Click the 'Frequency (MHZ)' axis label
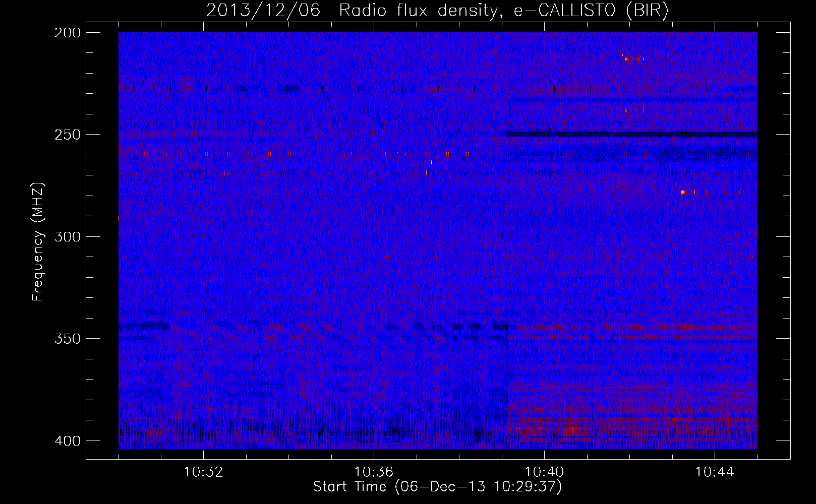 pyautogui.click(x=38, y=242)
